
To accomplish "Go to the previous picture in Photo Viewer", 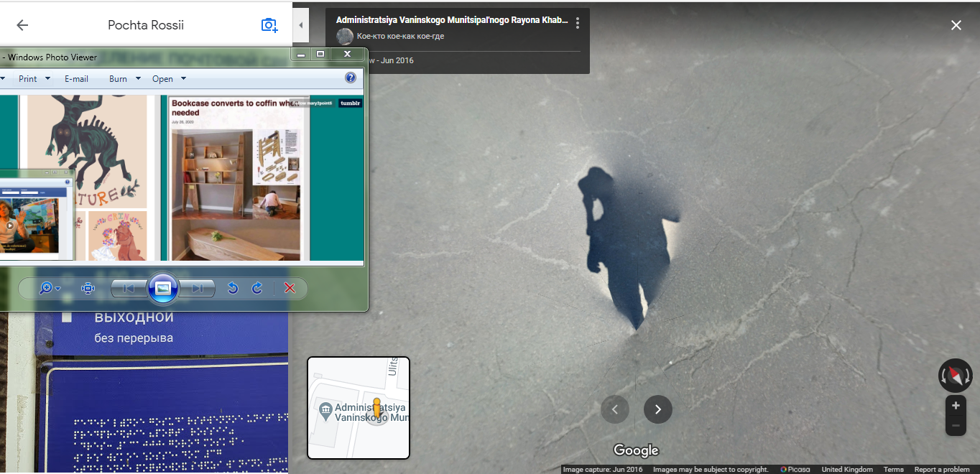I will pyautogui.click(x=129, y=289).
